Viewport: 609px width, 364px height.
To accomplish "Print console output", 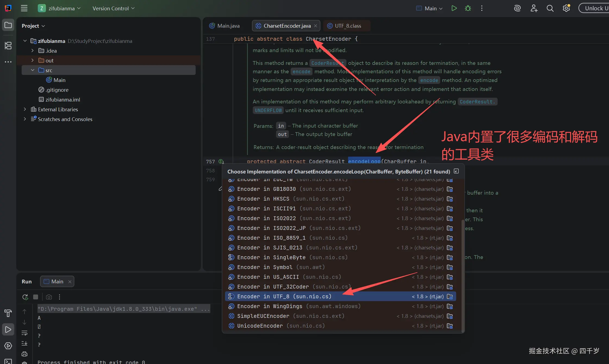I will [24, 354].
